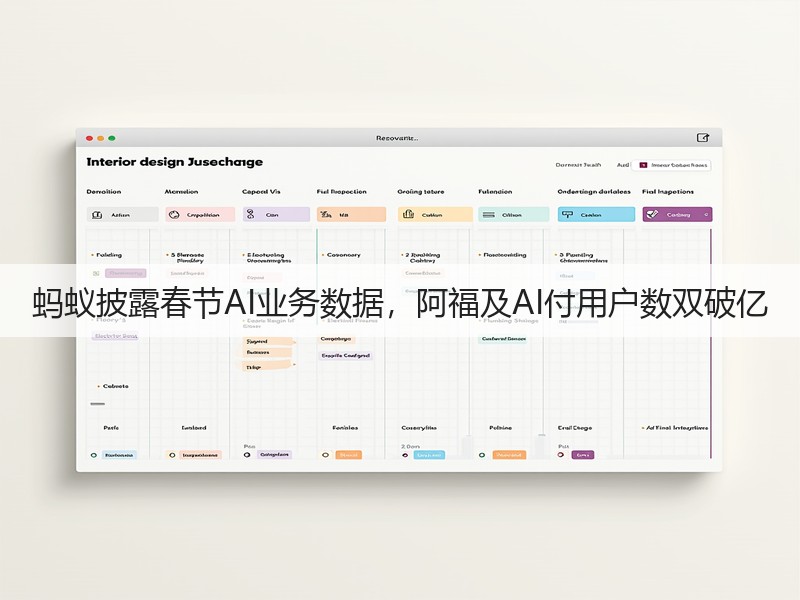800x600 pixels.
Task: Click the 'Folding' item in first column
Action: click(109, 255)
